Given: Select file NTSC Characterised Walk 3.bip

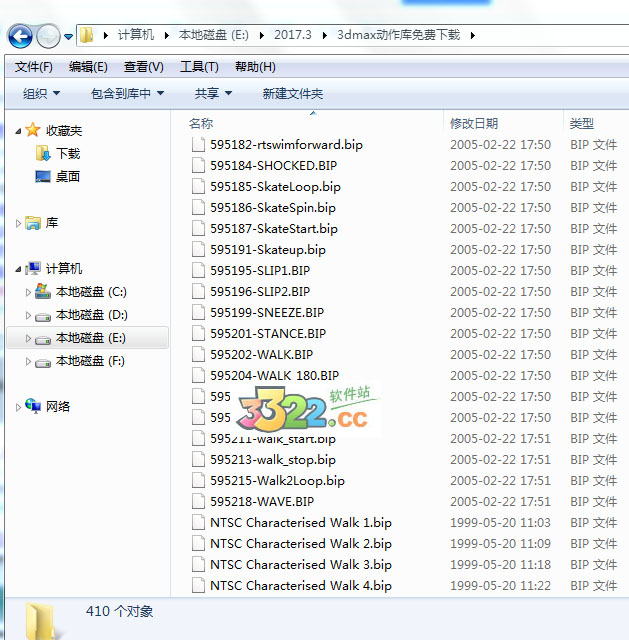Looking at the screenshot, I should 301,564.
